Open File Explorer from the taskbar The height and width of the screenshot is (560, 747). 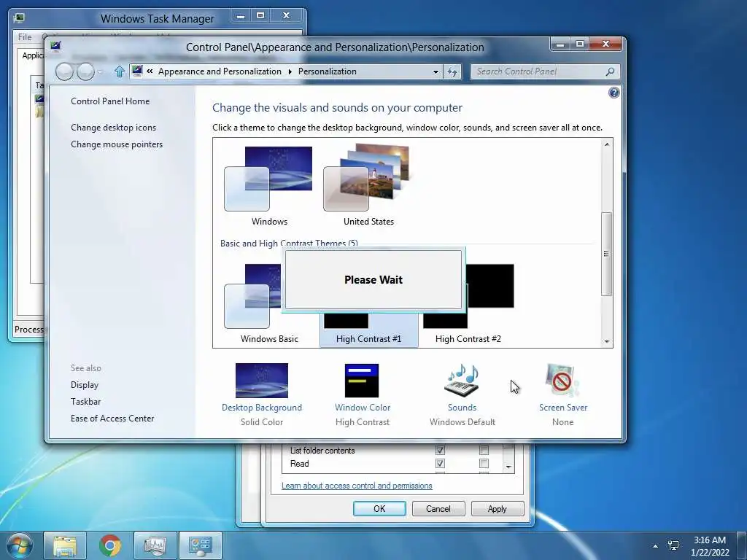coord(65,545)
